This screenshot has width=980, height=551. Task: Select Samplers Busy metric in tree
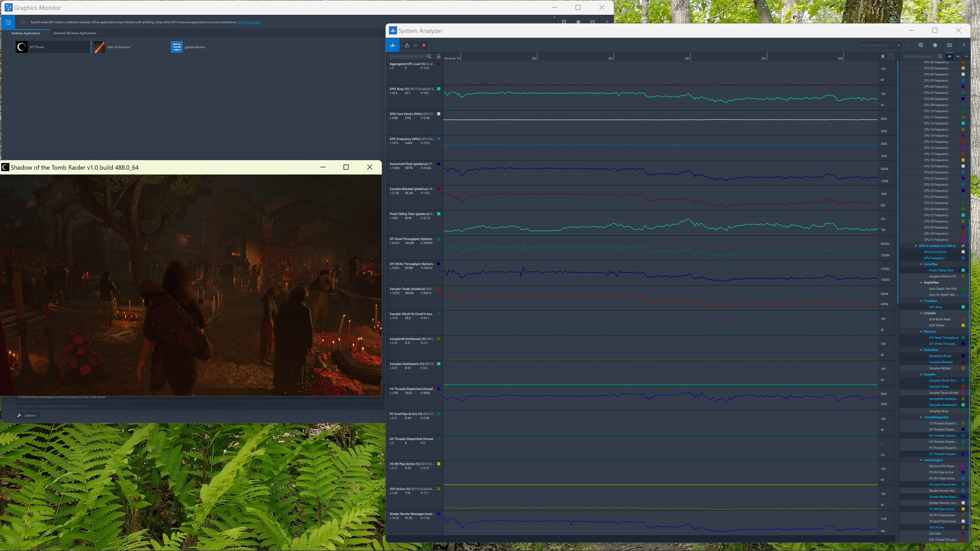(939, 411)
